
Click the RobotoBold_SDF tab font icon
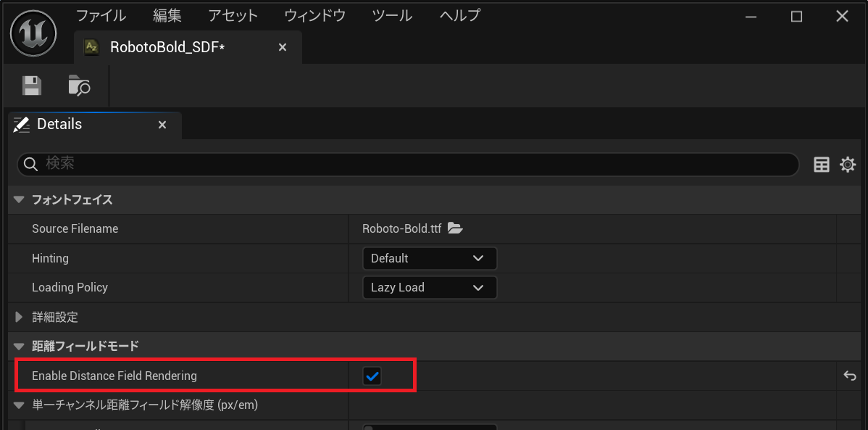pos(91,47)
